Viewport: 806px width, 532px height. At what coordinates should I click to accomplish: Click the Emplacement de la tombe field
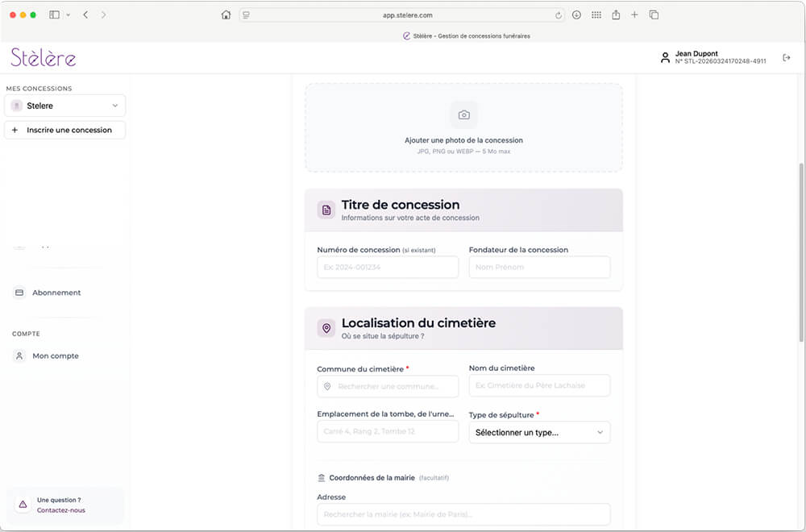[x=388, y=432]
